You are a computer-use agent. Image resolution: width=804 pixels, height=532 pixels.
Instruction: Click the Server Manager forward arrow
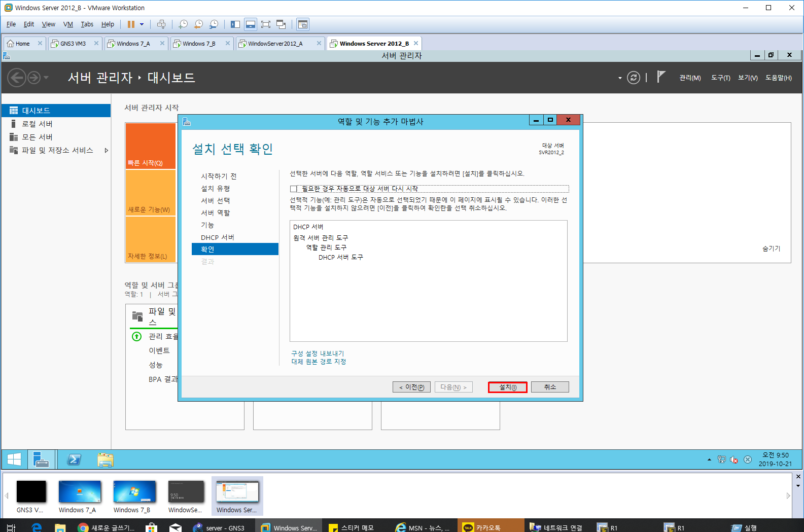coord(34,78)
